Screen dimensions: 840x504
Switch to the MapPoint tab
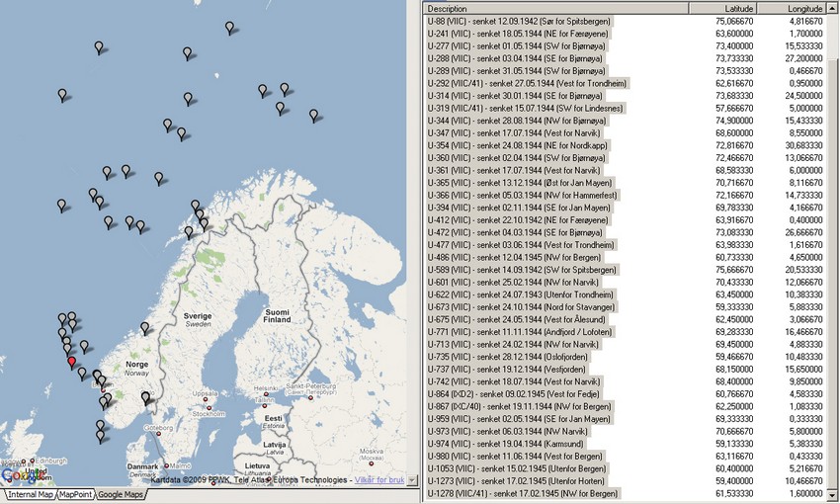(75, 494)
